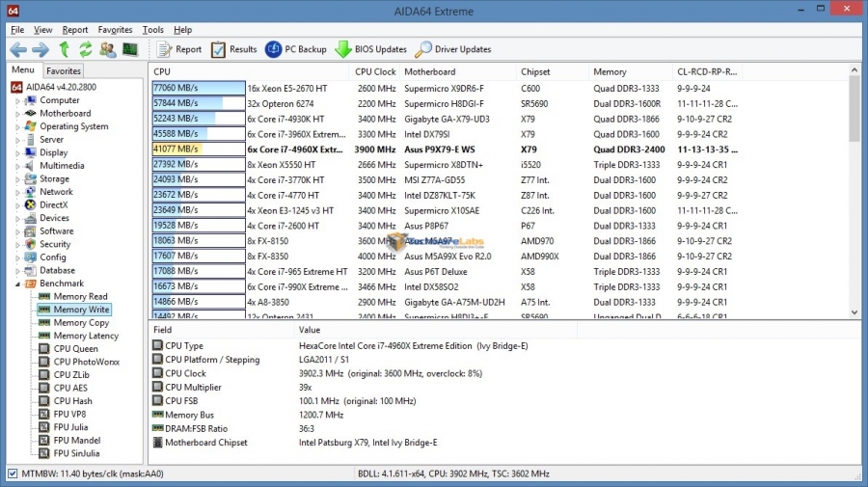
Task: Check for Driver Updates
Action: coord(453,49)
